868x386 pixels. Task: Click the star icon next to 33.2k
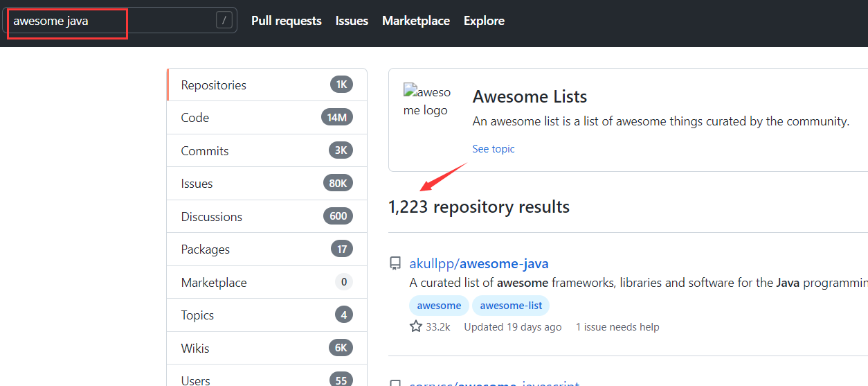coord(416,326)
